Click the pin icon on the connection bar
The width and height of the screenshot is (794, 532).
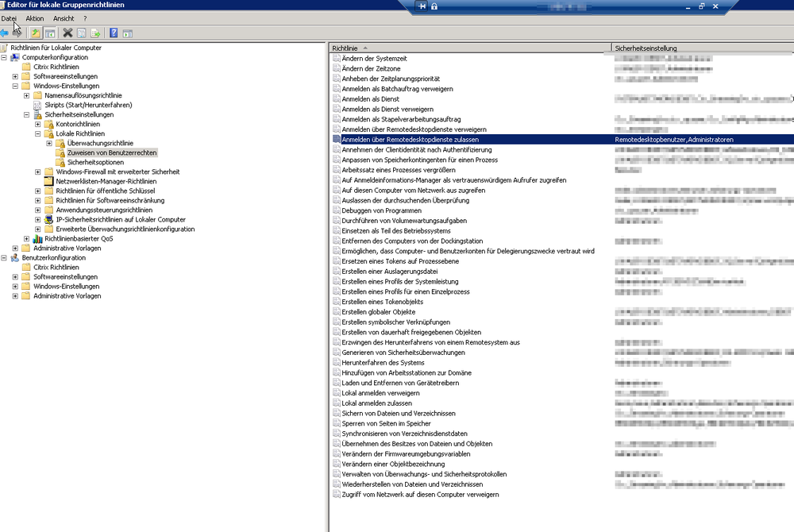click(x=422, y=6)
